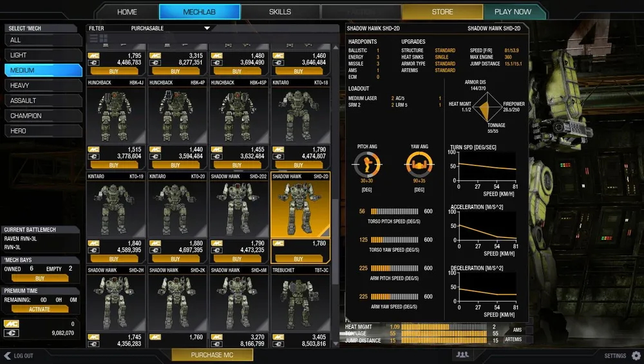Click the arm pitch speed bar
The height and width of the screenshot is (364, 644).
point(395,268)
